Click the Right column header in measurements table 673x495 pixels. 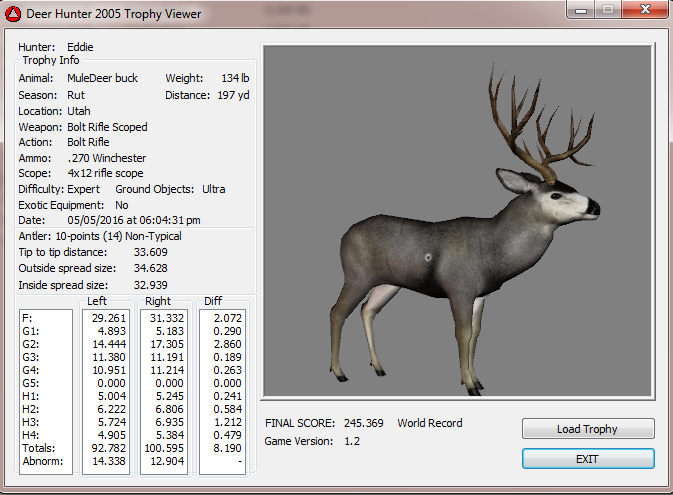pos(157,301)
